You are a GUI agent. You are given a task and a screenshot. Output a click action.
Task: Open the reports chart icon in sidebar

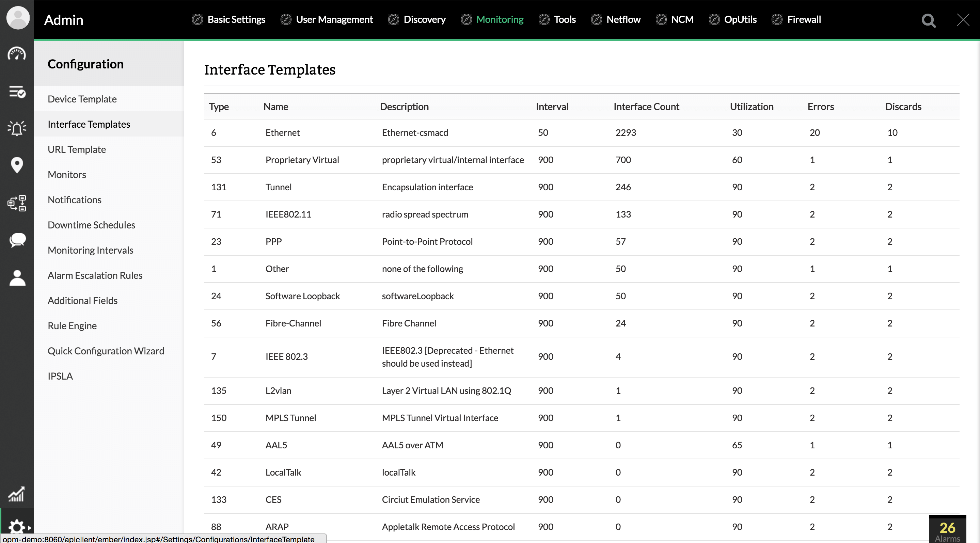point(17,494)
